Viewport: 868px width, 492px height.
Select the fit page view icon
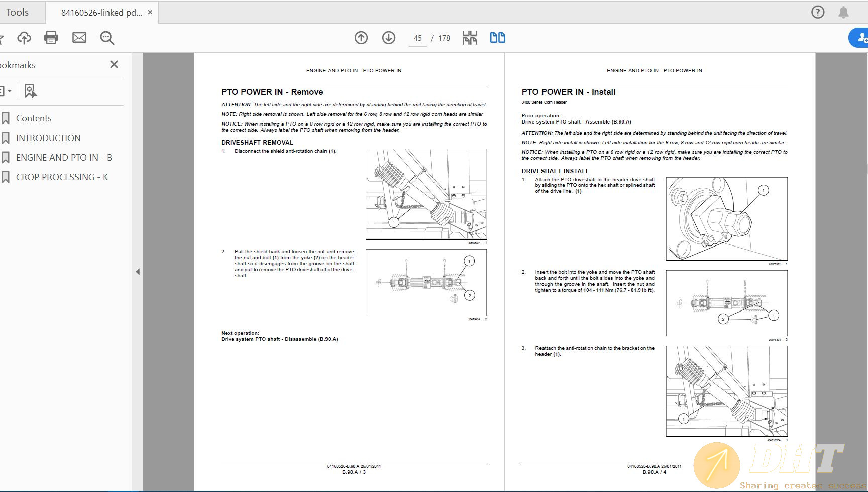click(470, 38)
